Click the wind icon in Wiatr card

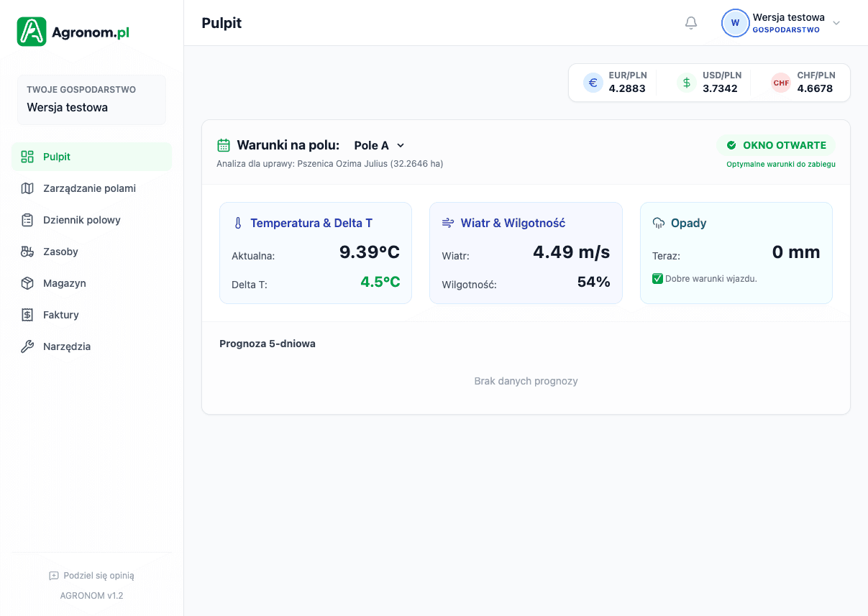click(x=448, y=223)
